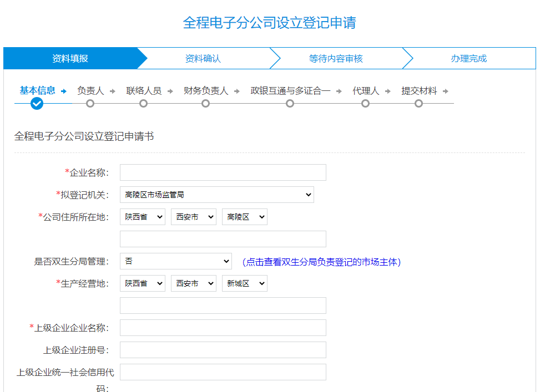Open province dropdown for 生产经营地
Image resolution: width=540 pixels, height=392 pixels.
point(143,283)
